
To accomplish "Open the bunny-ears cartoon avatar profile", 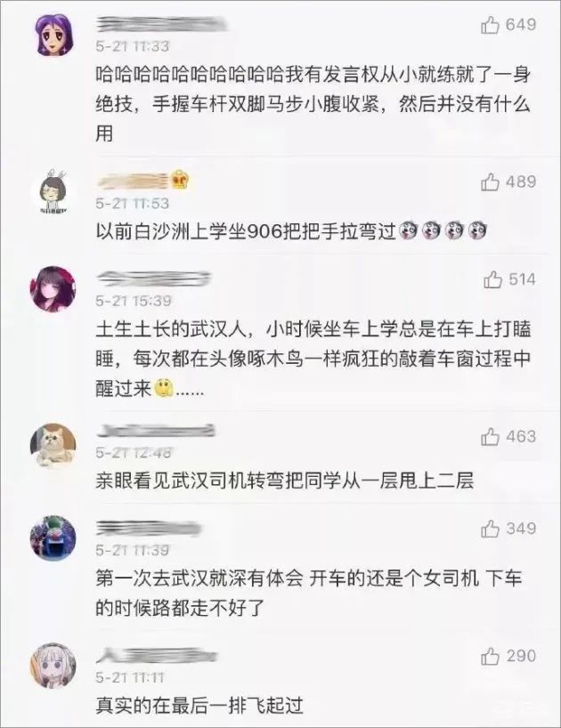I will point(53,192).
